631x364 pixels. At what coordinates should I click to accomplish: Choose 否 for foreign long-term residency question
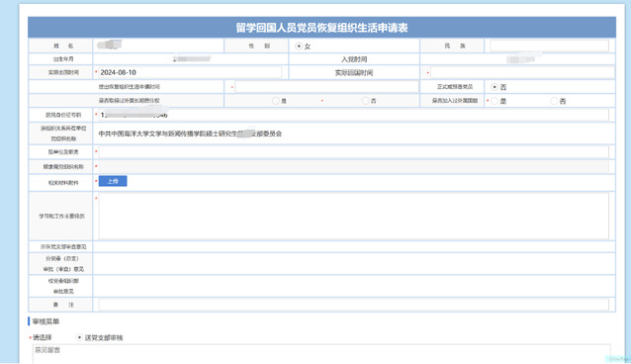point(365,101)
